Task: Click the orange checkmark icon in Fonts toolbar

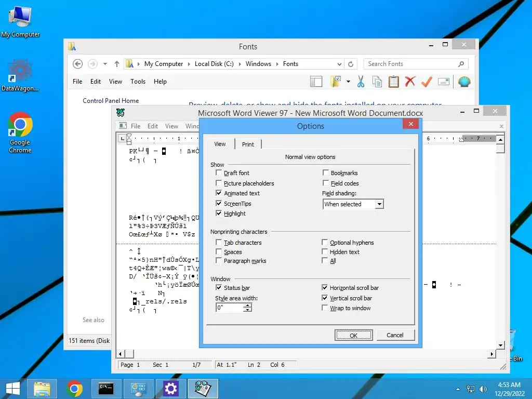Action: tap(427, 82)
